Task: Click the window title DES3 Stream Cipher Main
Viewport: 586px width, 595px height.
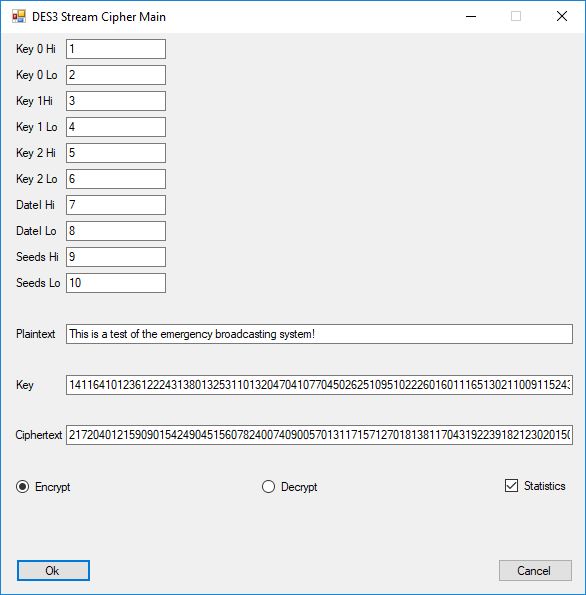Action: 99,17
